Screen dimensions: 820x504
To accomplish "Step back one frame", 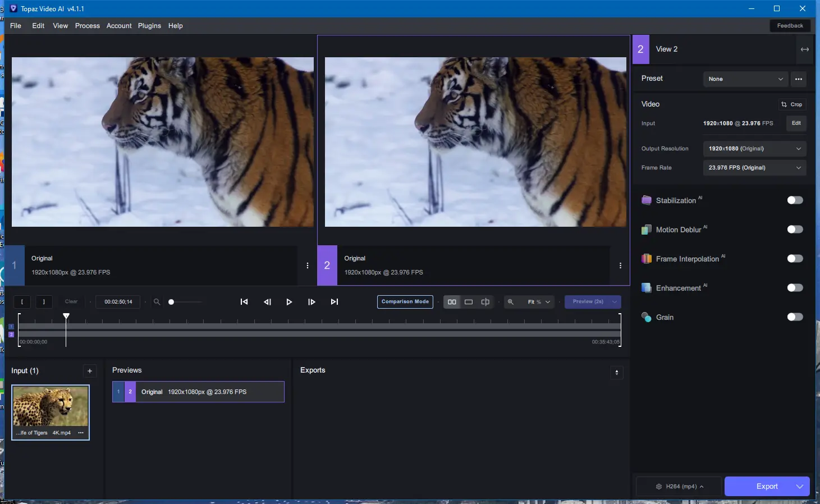I will [x=267, y=302].
